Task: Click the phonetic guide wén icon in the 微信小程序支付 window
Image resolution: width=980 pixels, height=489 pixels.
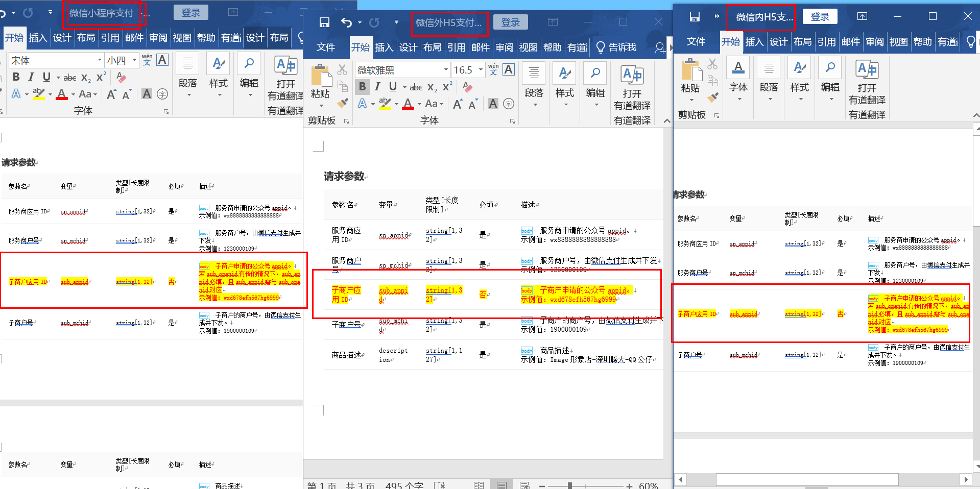Action: point(147,60)
